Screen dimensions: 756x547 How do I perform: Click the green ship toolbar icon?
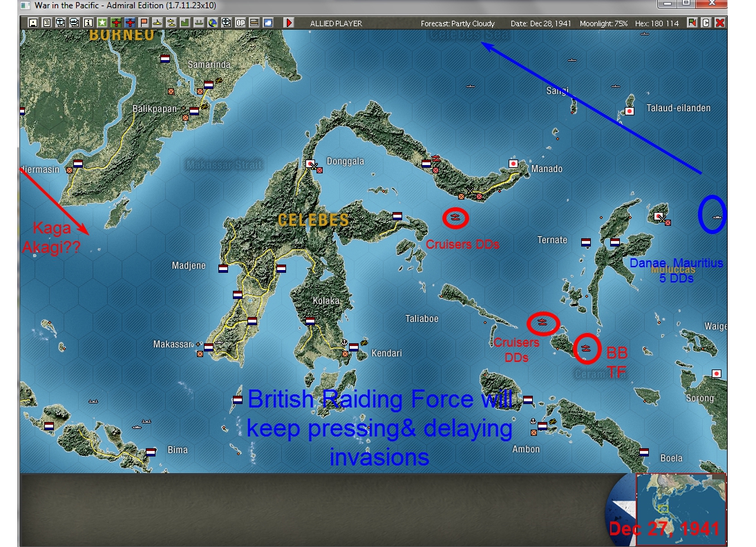[198, 23]
